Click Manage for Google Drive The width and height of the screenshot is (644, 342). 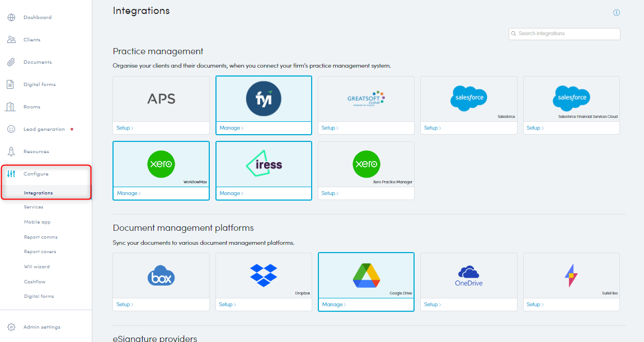point(333,305)
